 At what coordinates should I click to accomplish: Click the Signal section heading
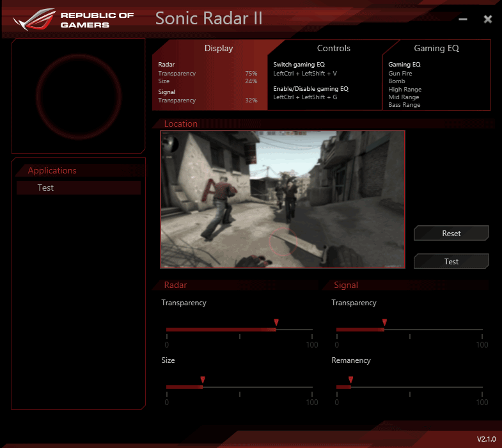pyautogui.click(x=346, y=285)
